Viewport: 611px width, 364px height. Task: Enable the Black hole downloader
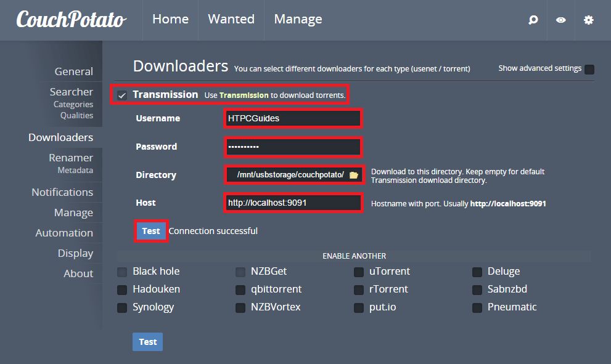pyautogui.click(x=122, y=272)
